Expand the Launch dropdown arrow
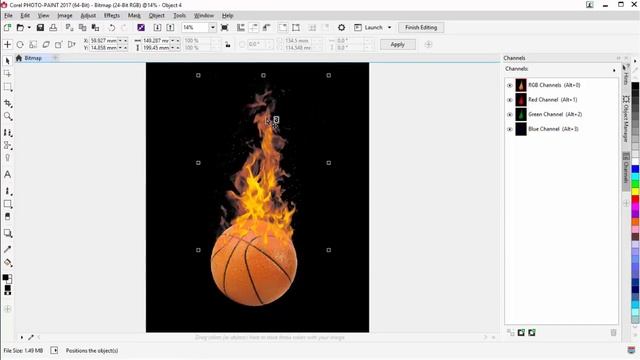 pyautogui.click(x=389, y=27)
